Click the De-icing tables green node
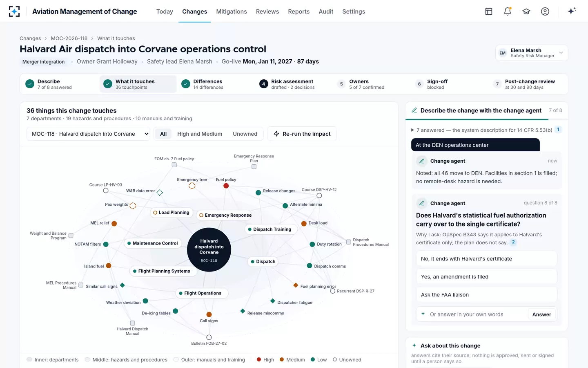588x368 pixels. pyautogui.click(x=175, y=311)
